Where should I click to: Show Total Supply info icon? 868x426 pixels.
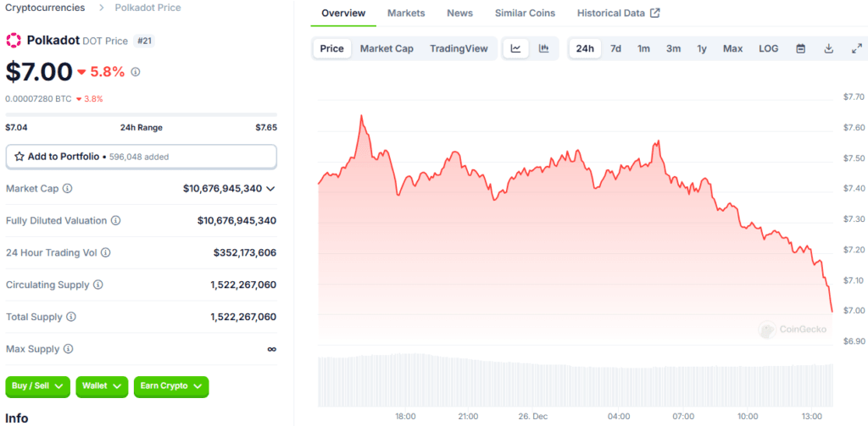click(x=71, y=317)
